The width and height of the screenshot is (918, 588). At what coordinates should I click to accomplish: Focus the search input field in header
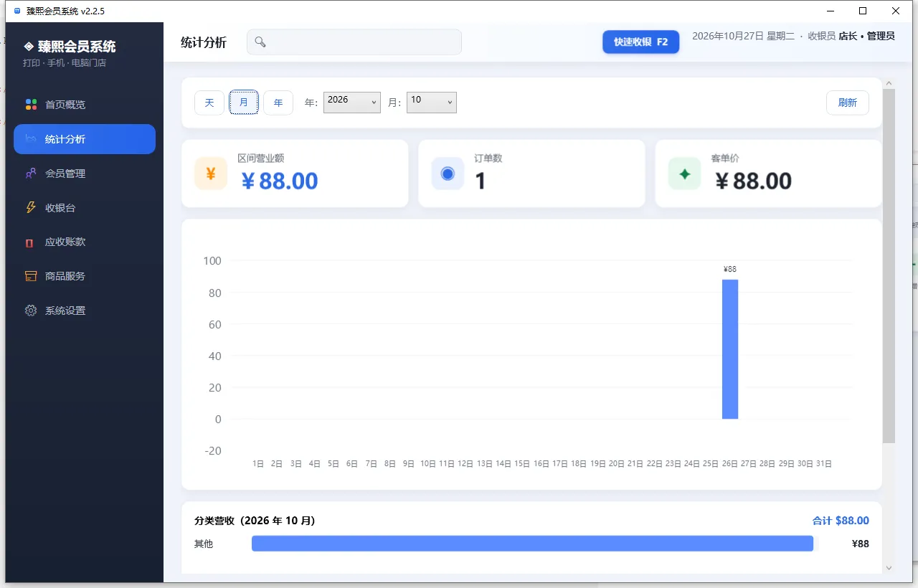tap(354, 42)
